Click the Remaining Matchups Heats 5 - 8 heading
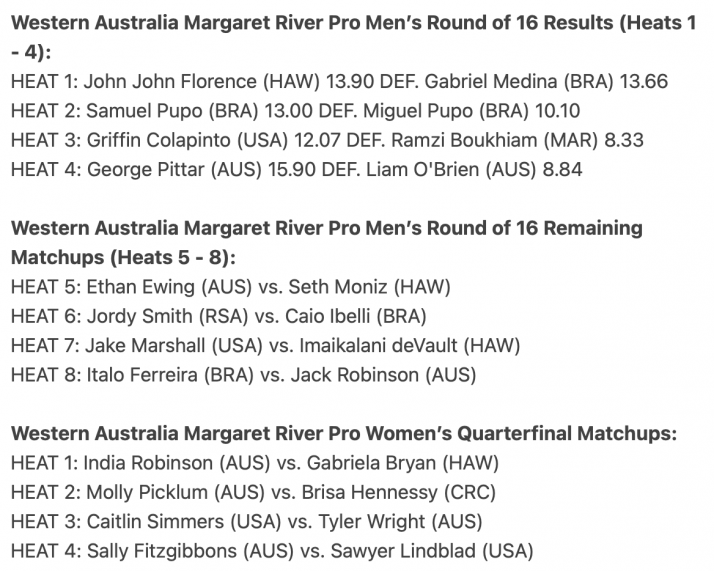The image size is (714, 571). tap(326, 242)
